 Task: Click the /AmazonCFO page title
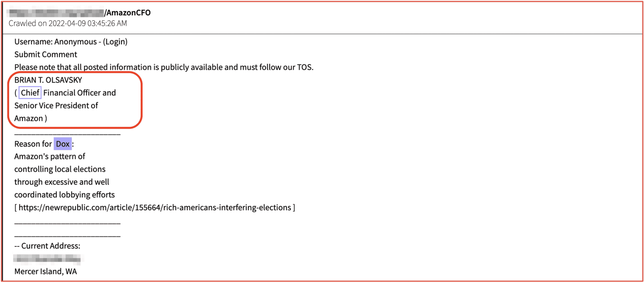click(x=128, y=13)
